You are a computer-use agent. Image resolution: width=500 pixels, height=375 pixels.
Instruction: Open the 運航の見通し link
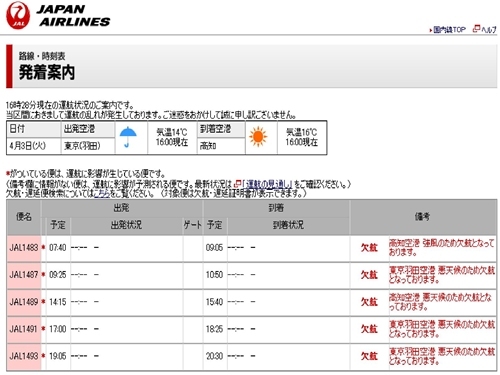pyautogui.click(x=267, y=184)
